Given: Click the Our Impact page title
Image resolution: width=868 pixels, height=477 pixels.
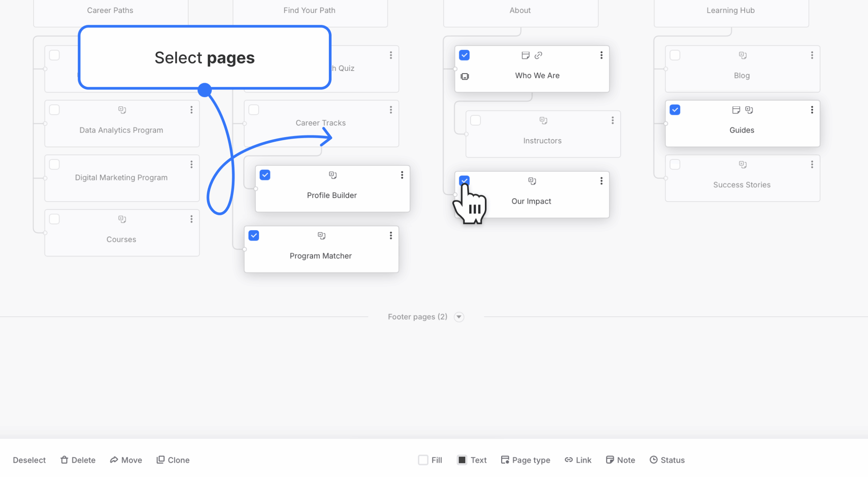Looking at the screenshot, I should 531,201.
